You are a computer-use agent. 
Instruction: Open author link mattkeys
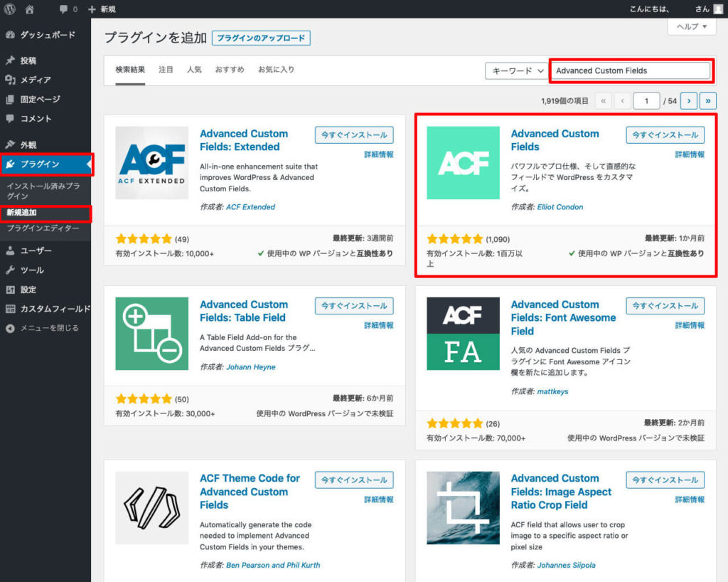coord(552,391)
